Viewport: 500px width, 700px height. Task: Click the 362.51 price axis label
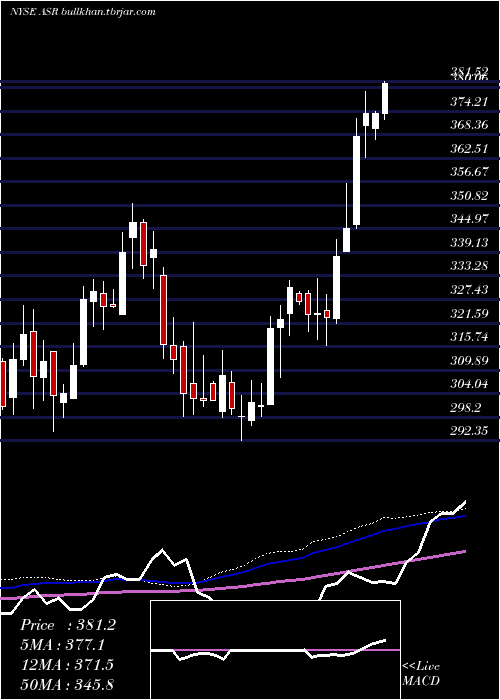tap(469, 149)
